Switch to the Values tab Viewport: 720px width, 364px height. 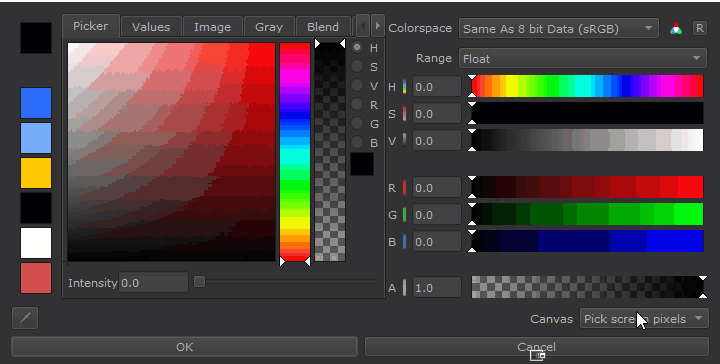pyautogui.click(x=151, y=27)
